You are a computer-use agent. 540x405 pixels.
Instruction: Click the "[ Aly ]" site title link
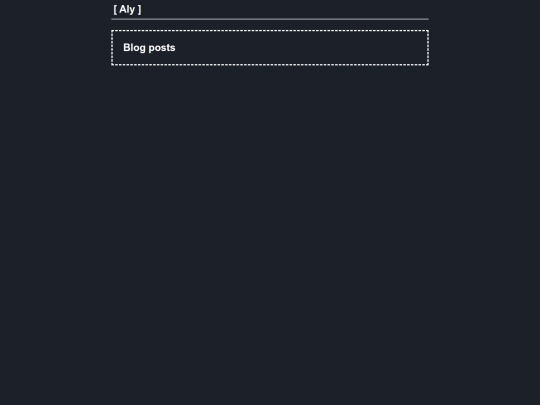click(x=127, y=10)
